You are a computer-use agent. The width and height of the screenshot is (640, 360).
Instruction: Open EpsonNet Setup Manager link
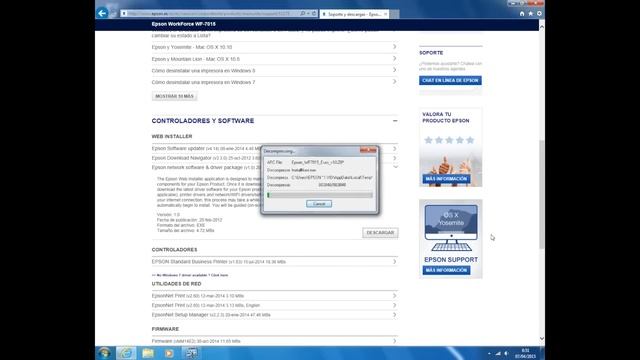tap(211, 315)
